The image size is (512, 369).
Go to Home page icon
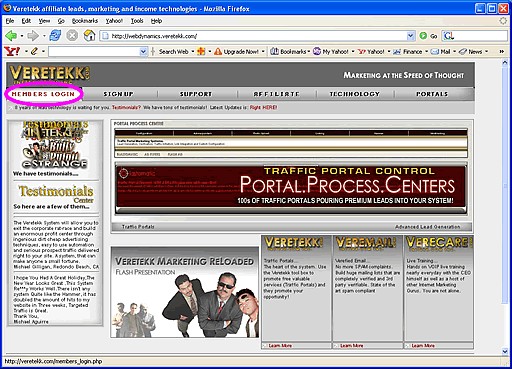(89, 35)
